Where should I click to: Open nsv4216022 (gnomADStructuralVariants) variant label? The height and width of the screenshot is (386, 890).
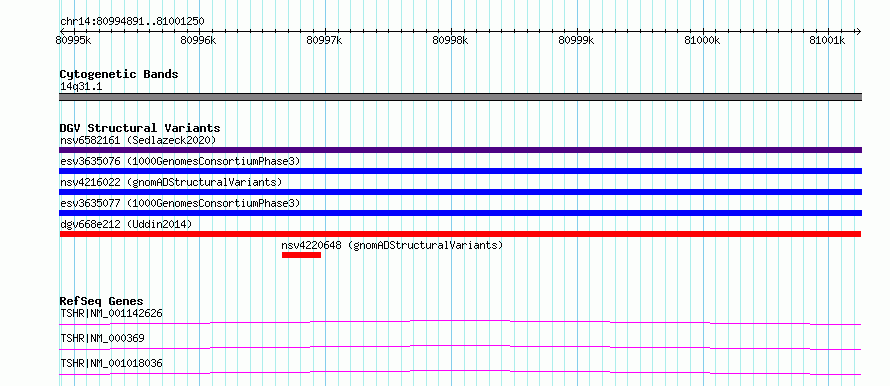pyautogui.click(x=171, y=182)
